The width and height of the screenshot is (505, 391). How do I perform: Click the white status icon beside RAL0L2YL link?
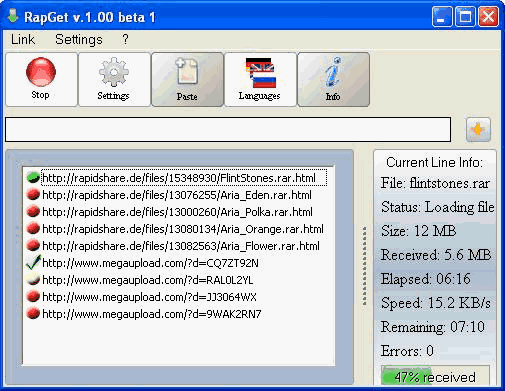point(33,280)
